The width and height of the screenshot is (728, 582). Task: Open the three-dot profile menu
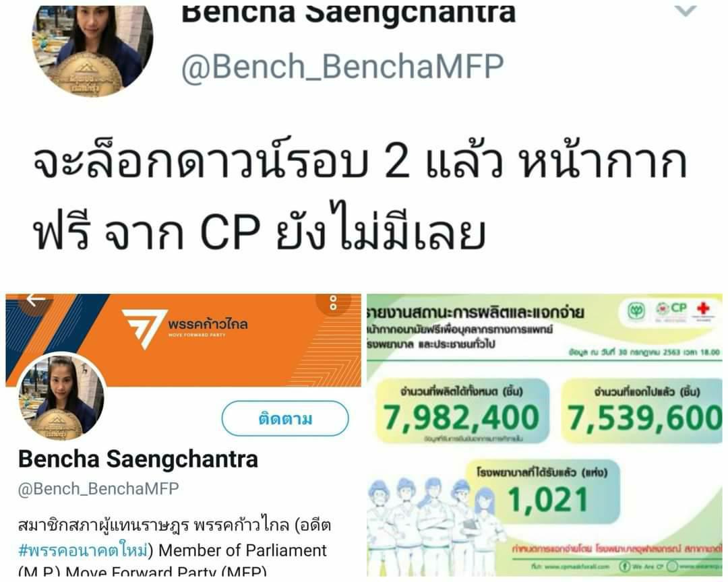[x=333, y=302]
